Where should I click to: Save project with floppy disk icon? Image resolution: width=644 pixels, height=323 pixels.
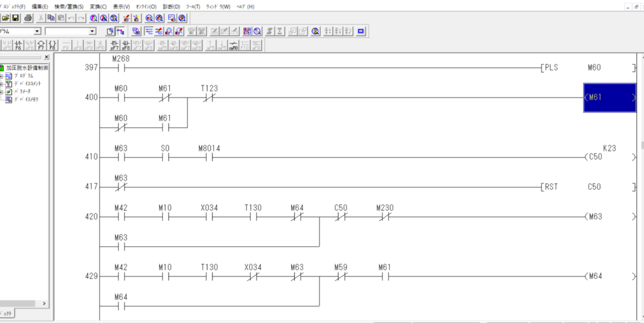point(16,18)
